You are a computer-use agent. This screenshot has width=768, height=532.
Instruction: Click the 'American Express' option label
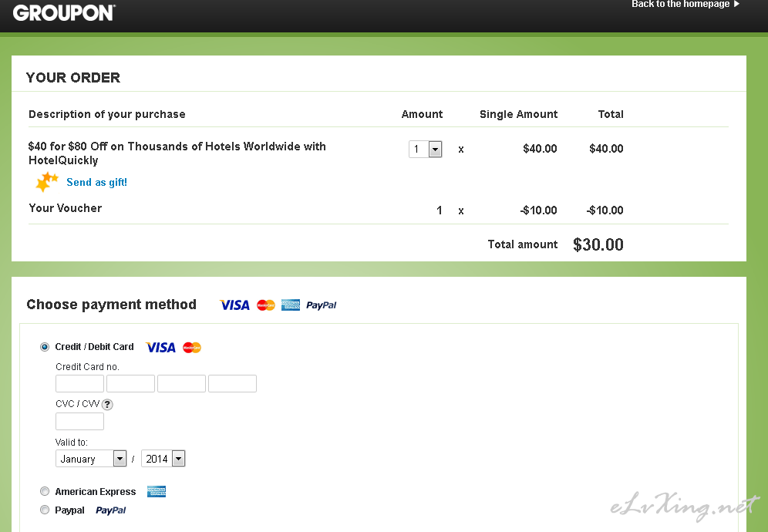(96, 491)
